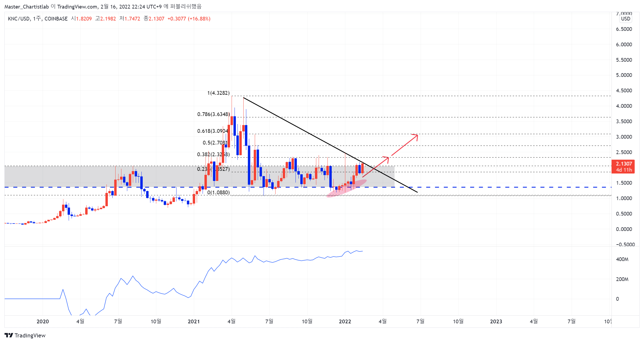Click the Fibonacci level label 1(4.3282)
Screen dimensions: 644x343
(x=218, y=93)
